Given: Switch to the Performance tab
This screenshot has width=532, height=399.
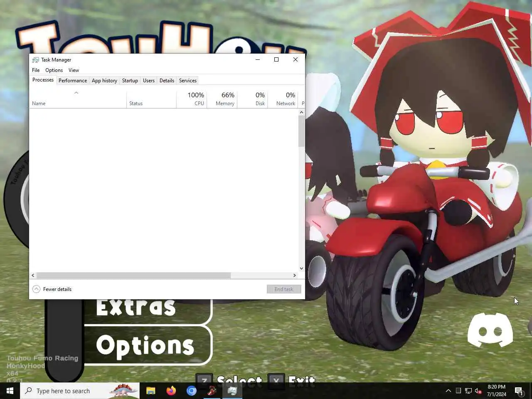Looking at the screenshot, I should click(x=73, y=81).
